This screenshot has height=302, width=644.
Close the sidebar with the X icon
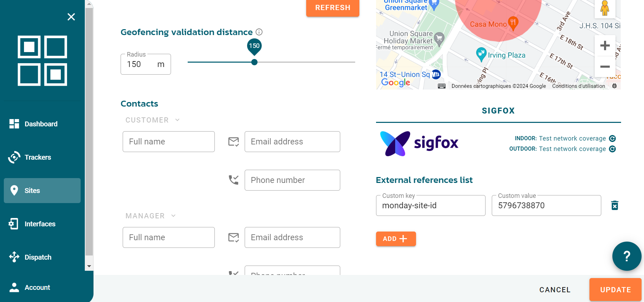71,17
